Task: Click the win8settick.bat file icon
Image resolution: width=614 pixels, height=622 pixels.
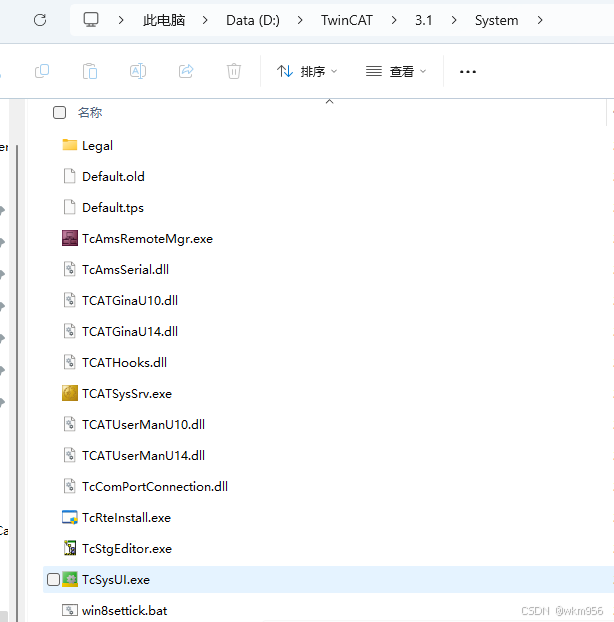Action: pyautogui.click(x=70, y=610)
